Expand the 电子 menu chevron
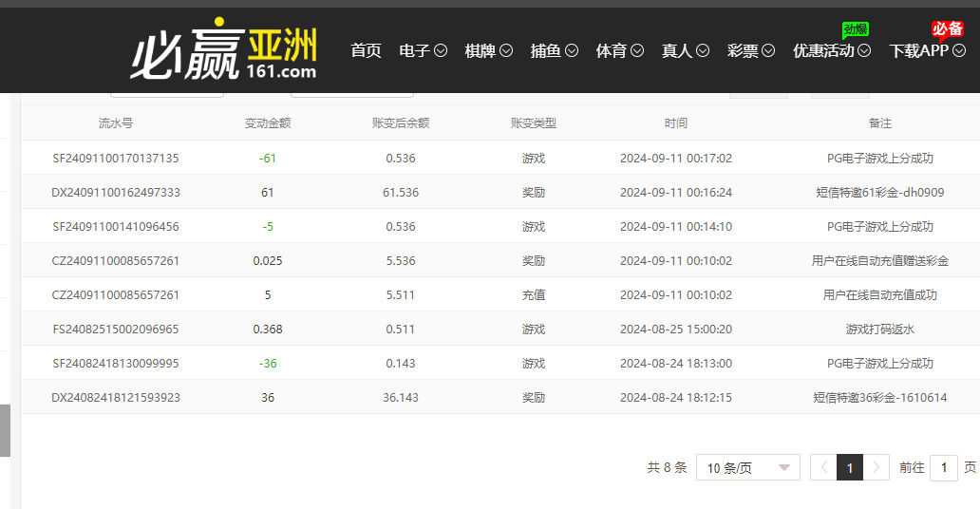Image resolution: width=980 pixels, height=509 pixels. 441,51
